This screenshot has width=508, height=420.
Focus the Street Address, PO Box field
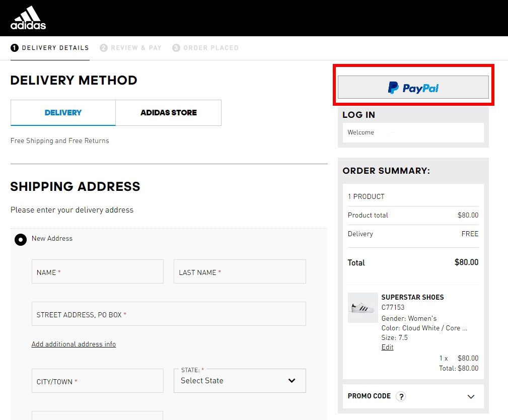click(x=169, y=314)
